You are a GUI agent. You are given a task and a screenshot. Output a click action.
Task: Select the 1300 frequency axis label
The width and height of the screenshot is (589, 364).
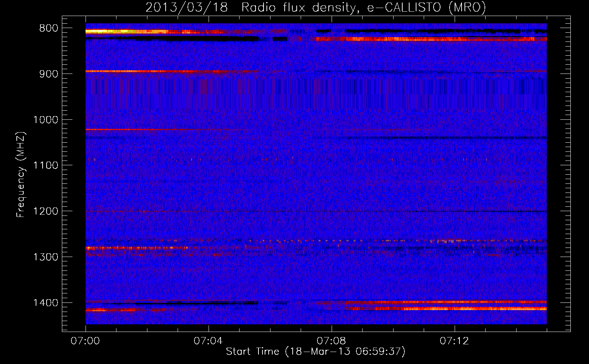tap(46, 257)
